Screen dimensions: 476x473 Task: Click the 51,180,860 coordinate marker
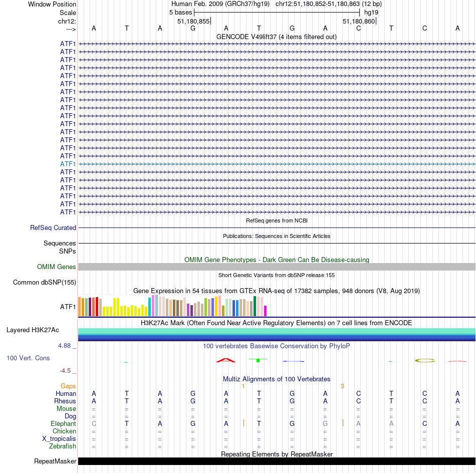[x=359, y=21]
